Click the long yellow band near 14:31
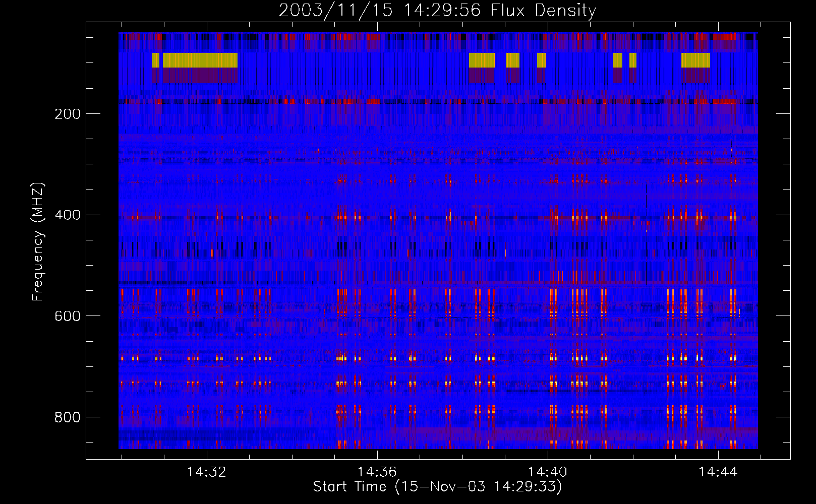This screenshot has width=816, height=504. pyautogui.click(x=200, y=60)
